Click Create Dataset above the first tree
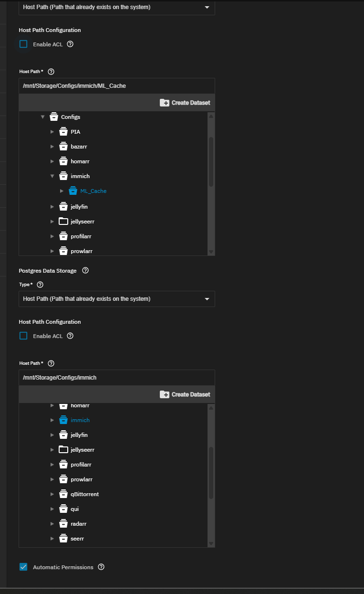364x594 pixels. click(185, 102)
